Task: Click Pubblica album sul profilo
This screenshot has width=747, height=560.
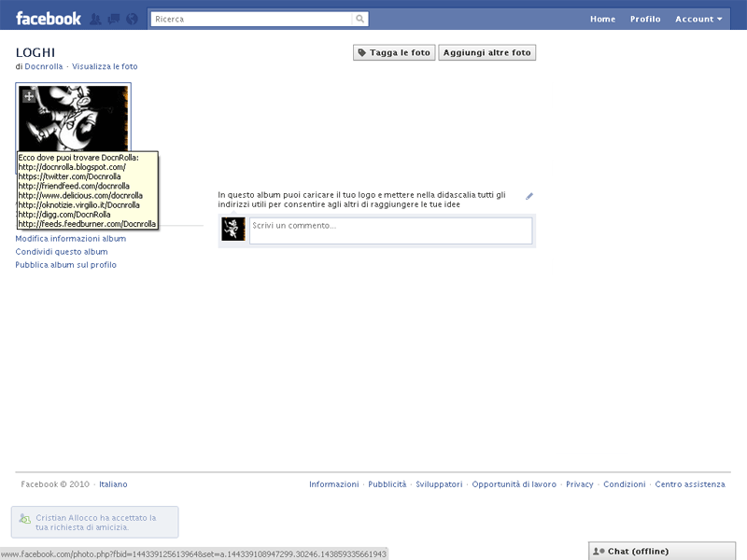Action: coord(65,265)
